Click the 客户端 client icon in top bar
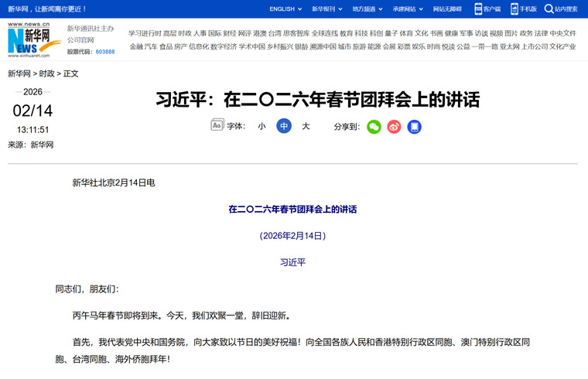This screenshot has width=588, height=379. pyautogui.click(x=479, y=9)
